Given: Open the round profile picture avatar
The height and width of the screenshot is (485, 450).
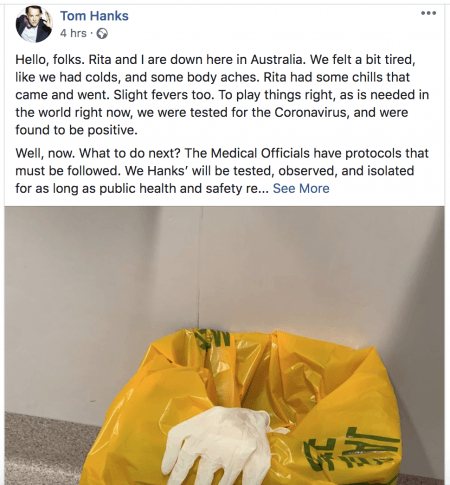Looking at the screenshot, I should 34,24.
